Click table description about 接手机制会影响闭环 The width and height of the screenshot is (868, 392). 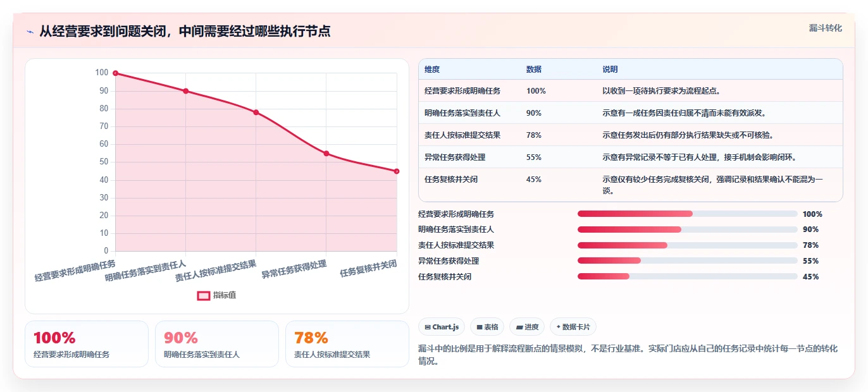click(x=699, y=157)
